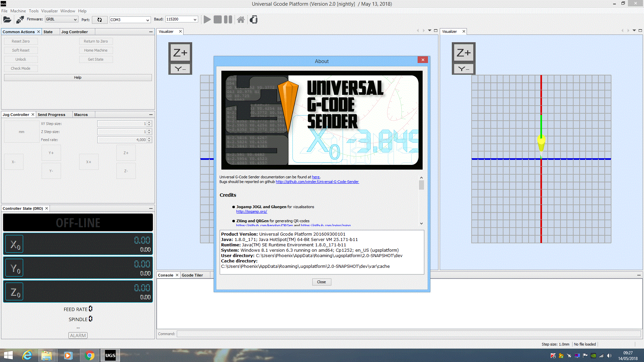Start sending the G-code program

coord(207,19)
